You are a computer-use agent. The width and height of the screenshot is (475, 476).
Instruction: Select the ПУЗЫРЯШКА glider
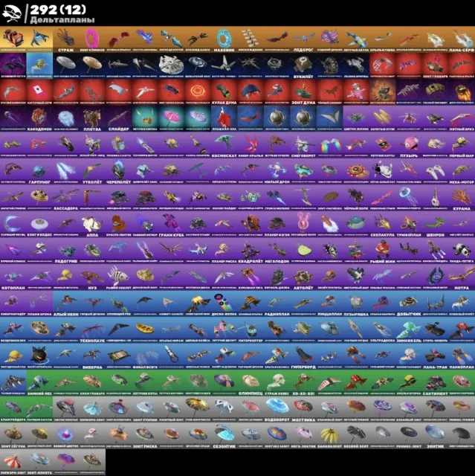tap(356, 303)
